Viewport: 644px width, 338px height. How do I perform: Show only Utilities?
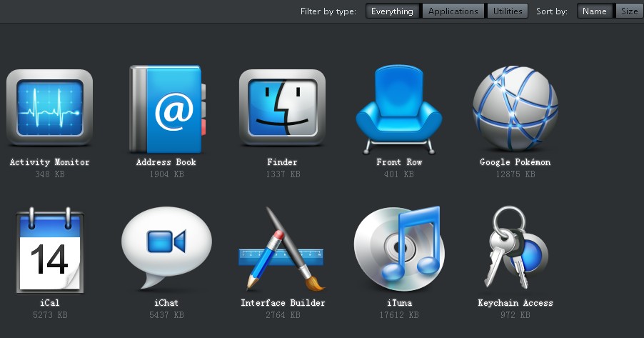508,11
